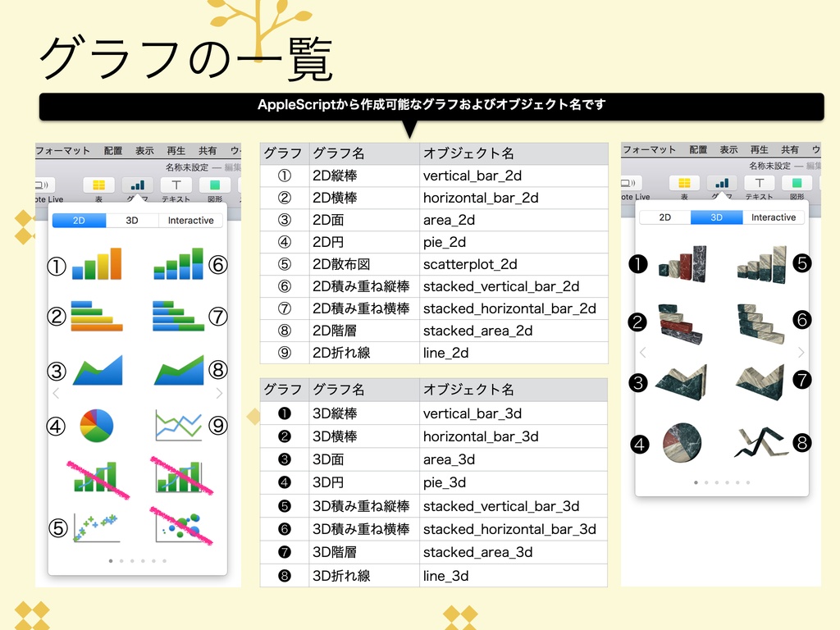Viewport: 840px width, 630px height.
Task: Select the 2D segment in the right chart picker
Action: click(667, 217)
